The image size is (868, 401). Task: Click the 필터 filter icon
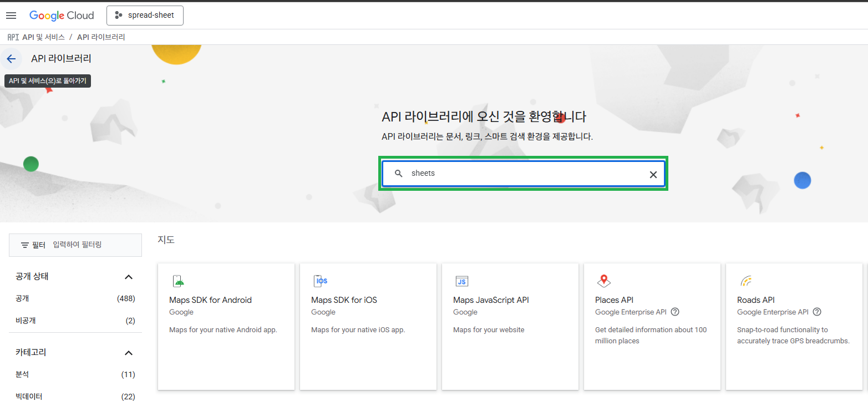[x=24, y=245]
